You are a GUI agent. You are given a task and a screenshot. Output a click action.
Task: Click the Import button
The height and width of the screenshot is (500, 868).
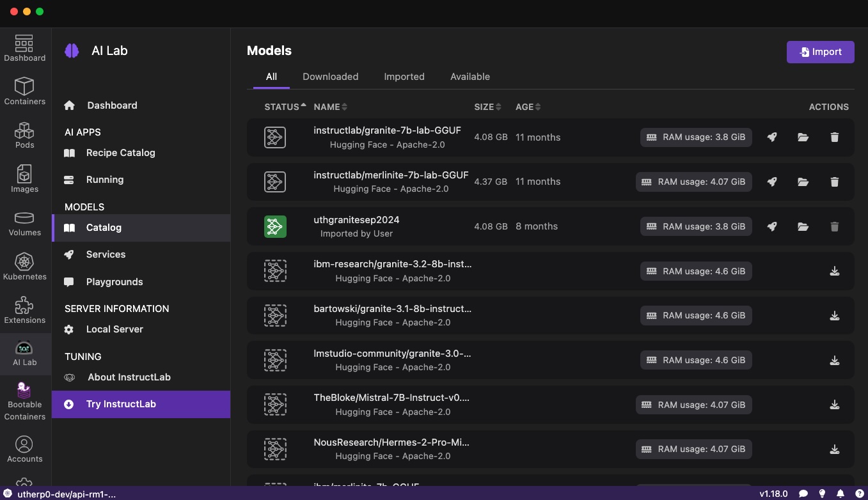pos(820,52)
